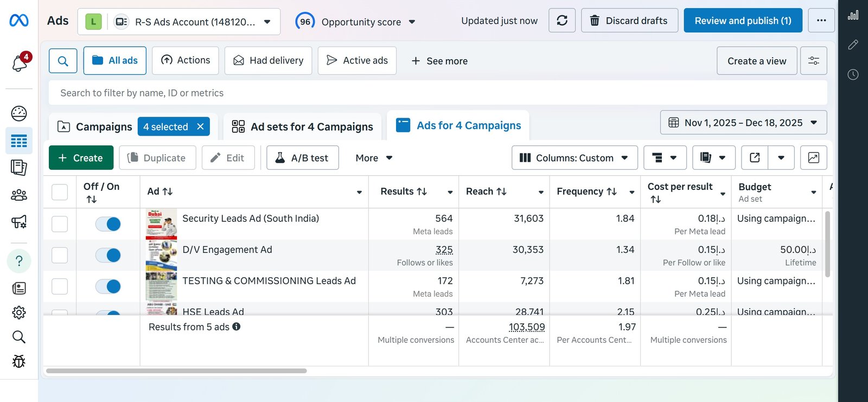868x402 pixels.
Task: Open Audiences people icon in sidebar
Action: (19, 195)
